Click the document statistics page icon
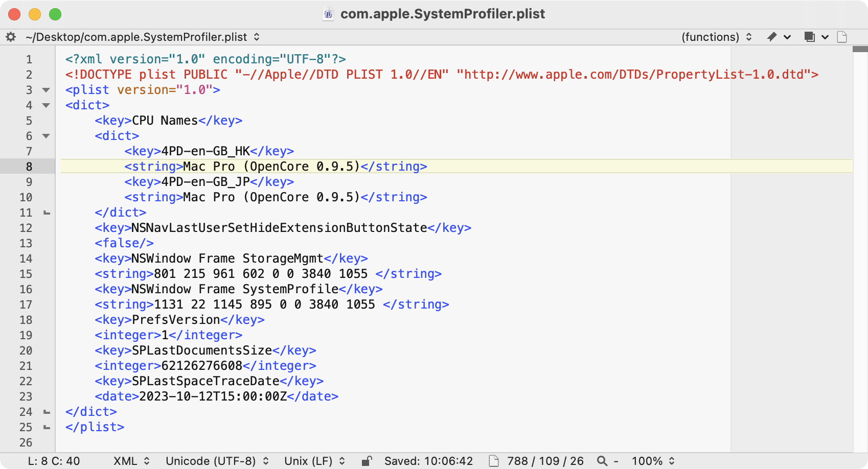 click(x=493, y=461)
